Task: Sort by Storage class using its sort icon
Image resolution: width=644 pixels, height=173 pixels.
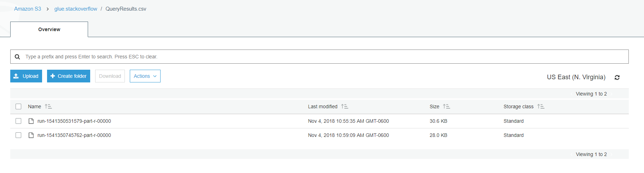Action: pos(541,106)
